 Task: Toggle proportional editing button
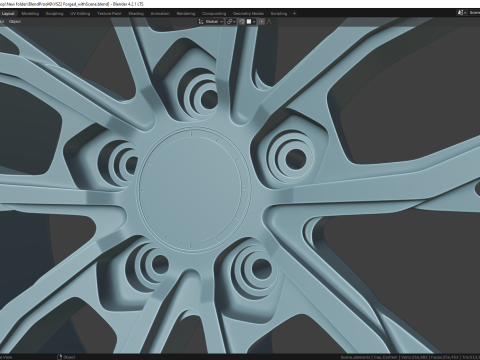pos(262,22)
